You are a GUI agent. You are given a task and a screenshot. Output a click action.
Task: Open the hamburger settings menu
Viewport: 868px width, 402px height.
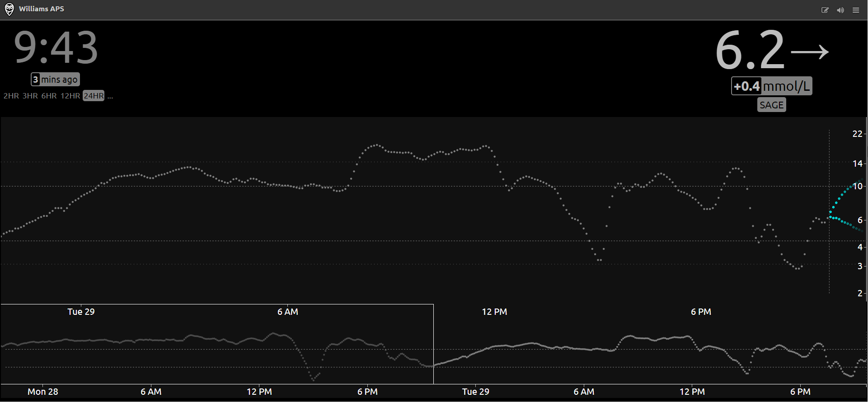856,10
